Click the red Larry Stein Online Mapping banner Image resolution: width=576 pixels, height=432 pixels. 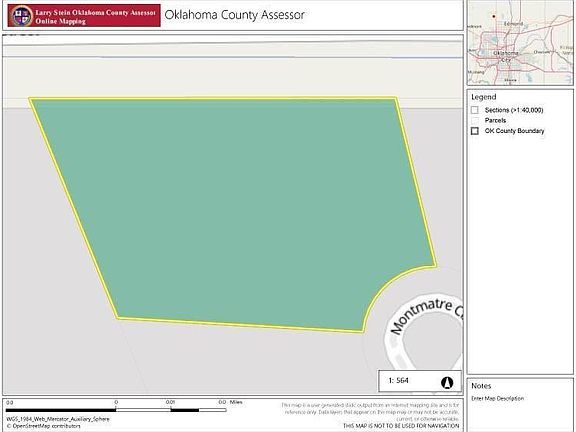point(84,15)
